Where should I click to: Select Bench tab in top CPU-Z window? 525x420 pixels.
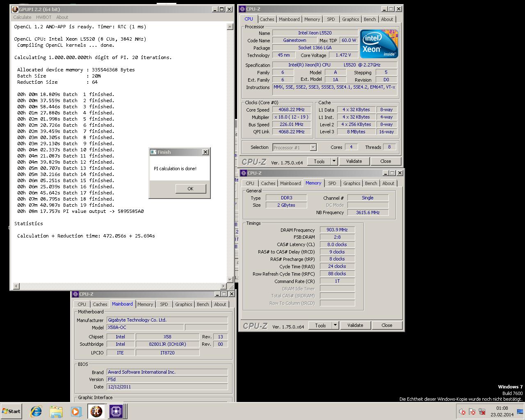pyautogui.click(x=370, y=19)
